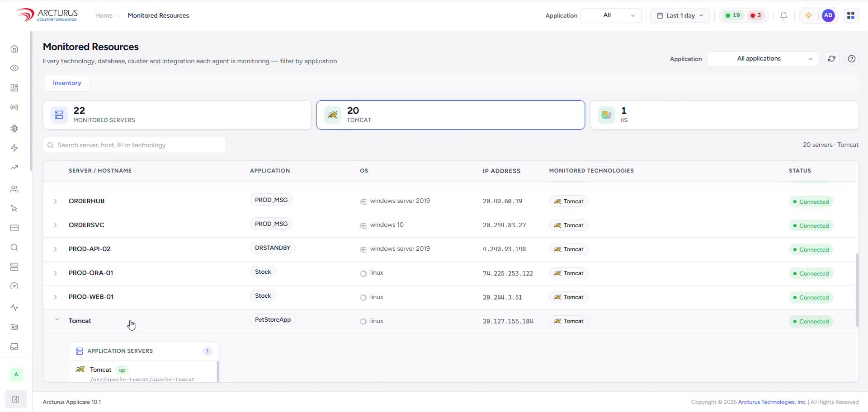This screenshot has width=868, height=412.
Task: Click the IP address 4.240.93.148
Action: 504,249
